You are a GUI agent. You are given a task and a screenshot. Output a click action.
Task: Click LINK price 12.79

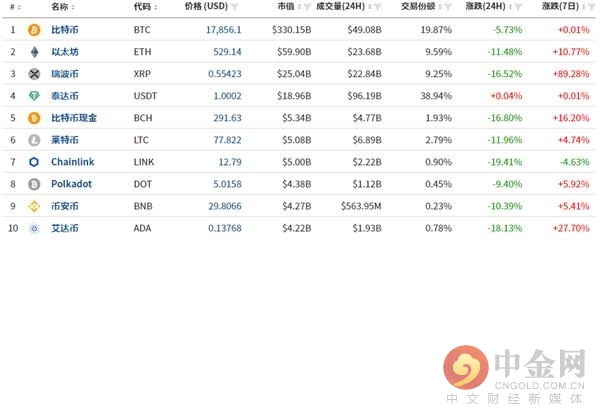coord(230,162)
